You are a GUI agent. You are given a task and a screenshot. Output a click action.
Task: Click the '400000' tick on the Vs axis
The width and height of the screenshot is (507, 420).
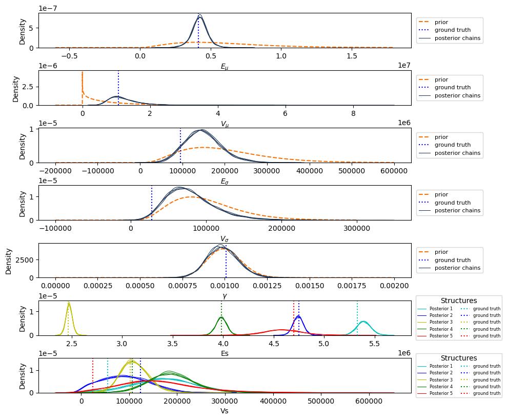(274, 401)
